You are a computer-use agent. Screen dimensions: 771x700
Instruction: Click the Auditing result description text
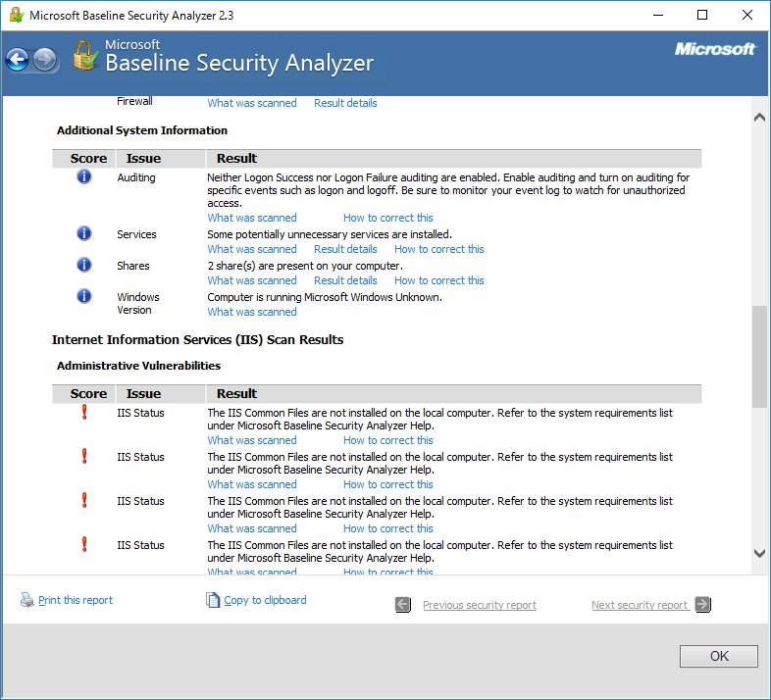[448, 190]
